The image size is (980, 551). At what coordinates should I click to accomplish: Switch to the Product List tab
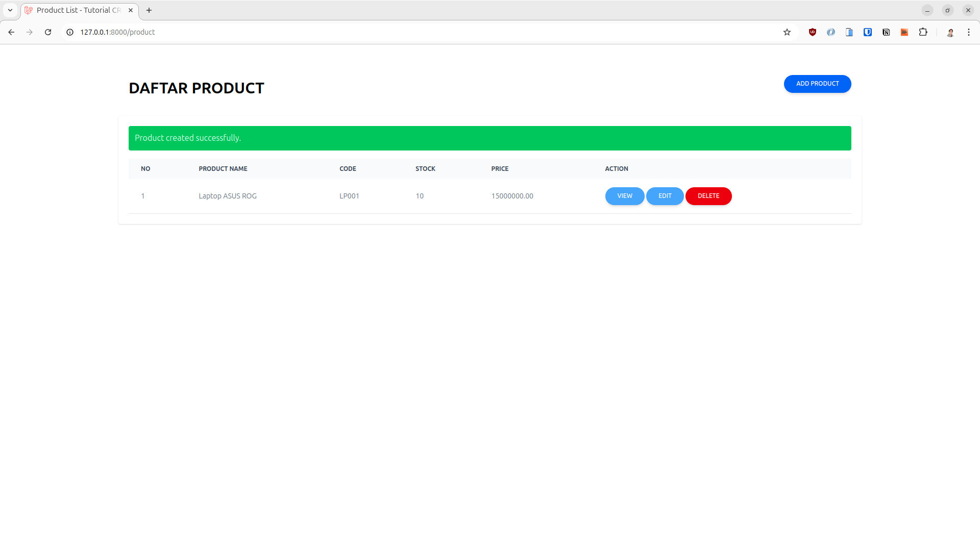tap(77, 10)
